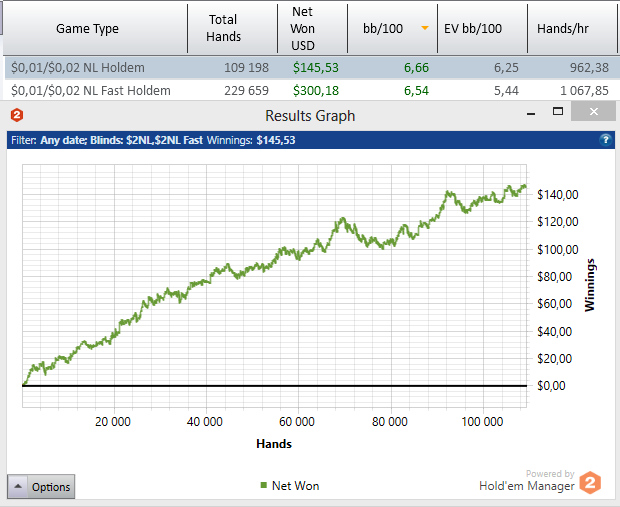The height and width of the screenshot is (507, 620).
Task: Sort by Hands/hr column header
Action: click(572, 28)
